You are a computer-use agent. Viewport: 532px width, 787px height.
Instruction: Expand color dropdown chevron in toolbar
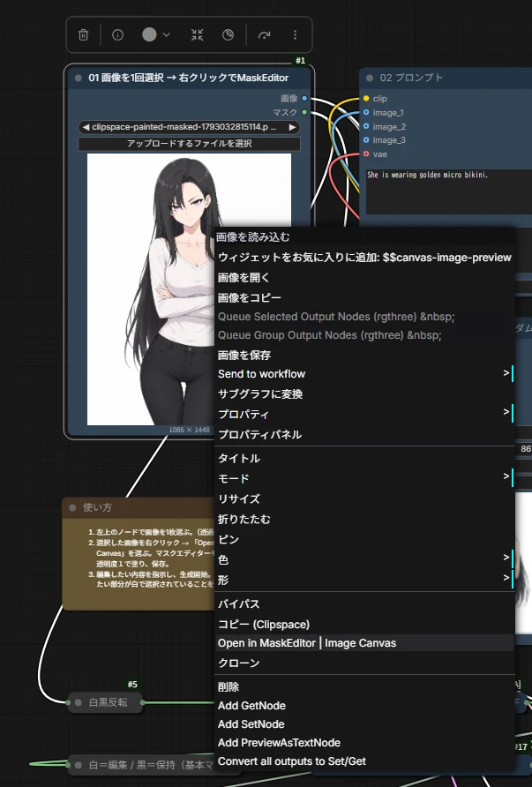(166, 34)
